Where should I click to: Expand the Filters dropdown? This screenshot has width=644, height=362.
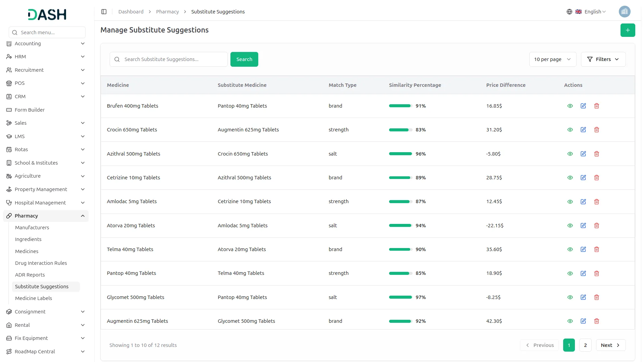coord(603,59)
